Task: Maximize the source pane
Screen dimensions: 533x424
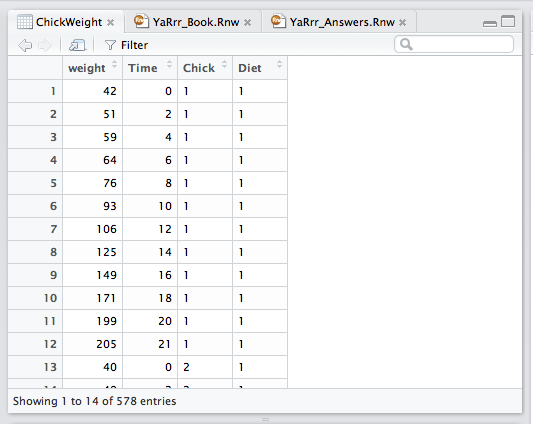Action: [x=508, y=21]
